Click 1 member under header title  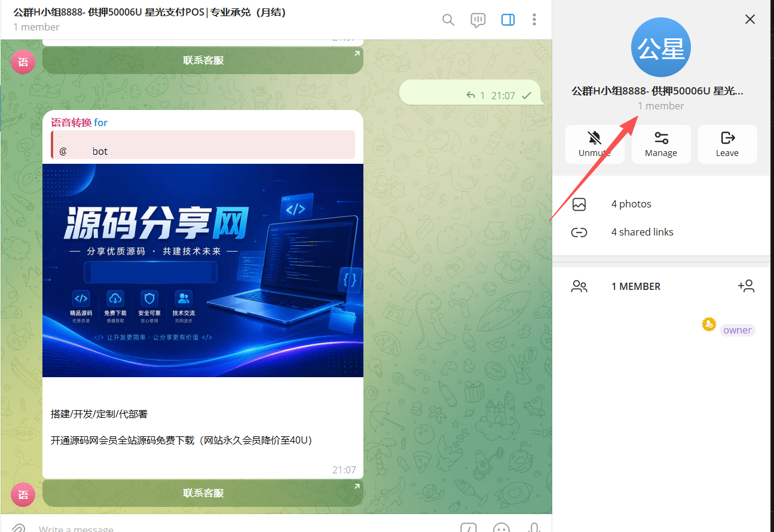[36, 27]
